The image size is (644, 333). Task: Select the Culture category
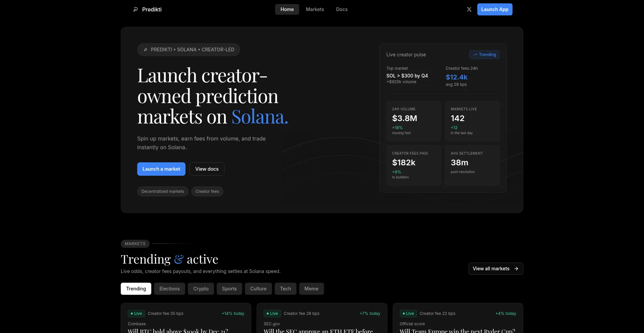258,289
